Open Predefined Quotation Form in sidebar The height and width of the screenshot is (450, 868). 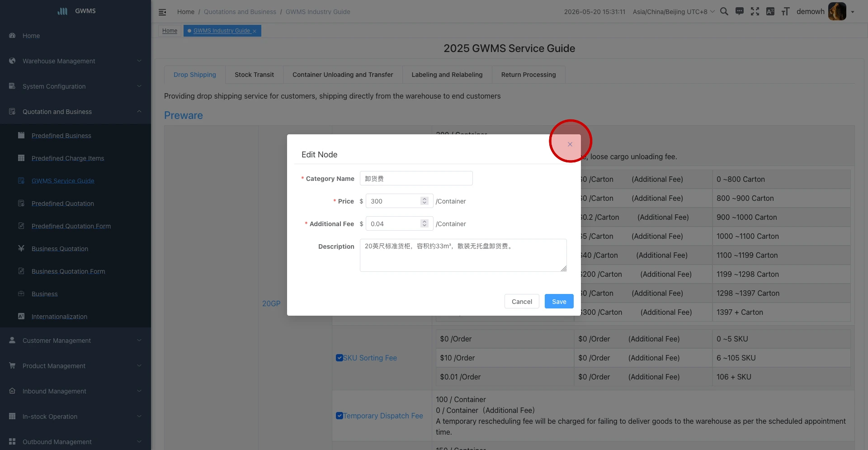75,226
